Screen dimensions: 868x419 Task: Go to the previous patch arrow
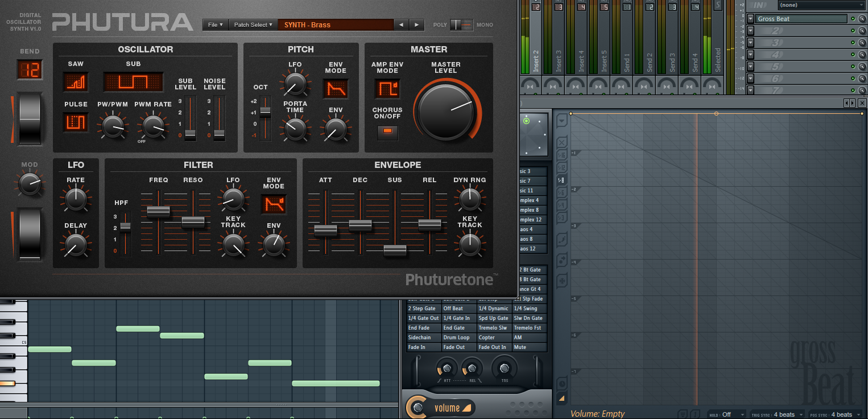click(x=401, y=25)
